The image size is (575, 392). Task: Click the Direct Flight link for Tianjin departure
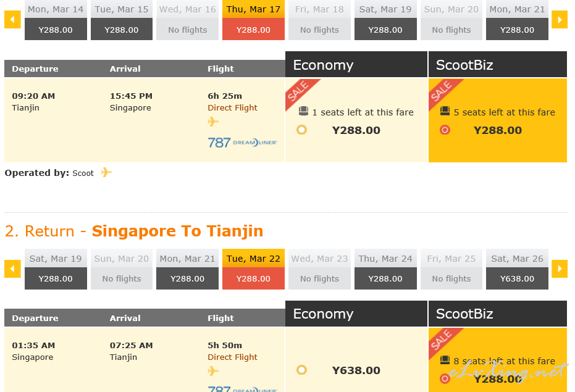[232, 108]
